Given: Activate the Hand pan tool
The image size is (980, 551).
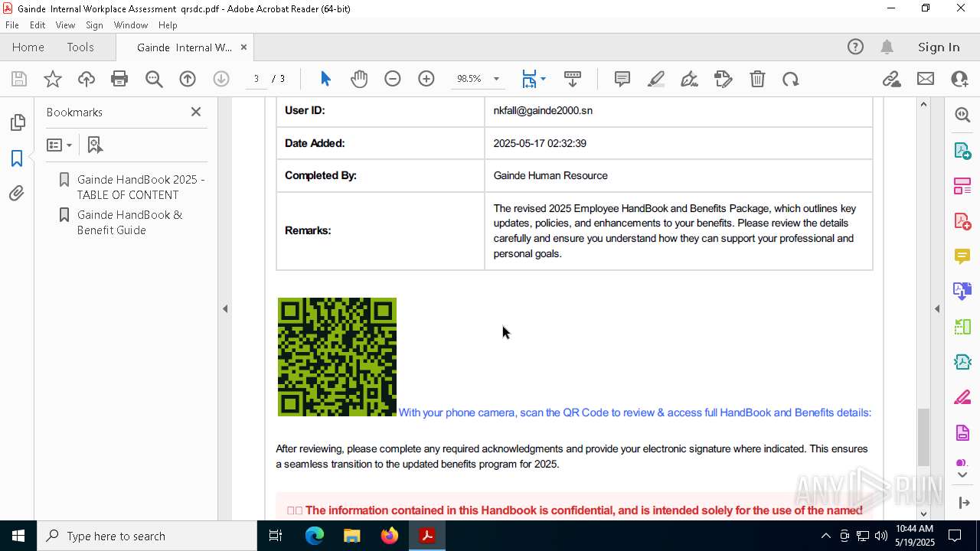Looking at the screenshot, I should (359, 79).
